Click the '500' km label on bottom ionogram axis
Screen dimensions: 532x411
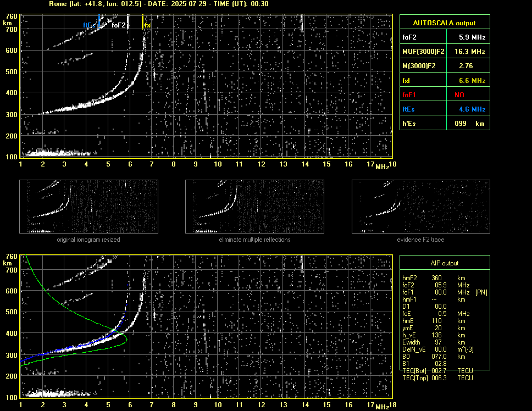tap(11, 312)
